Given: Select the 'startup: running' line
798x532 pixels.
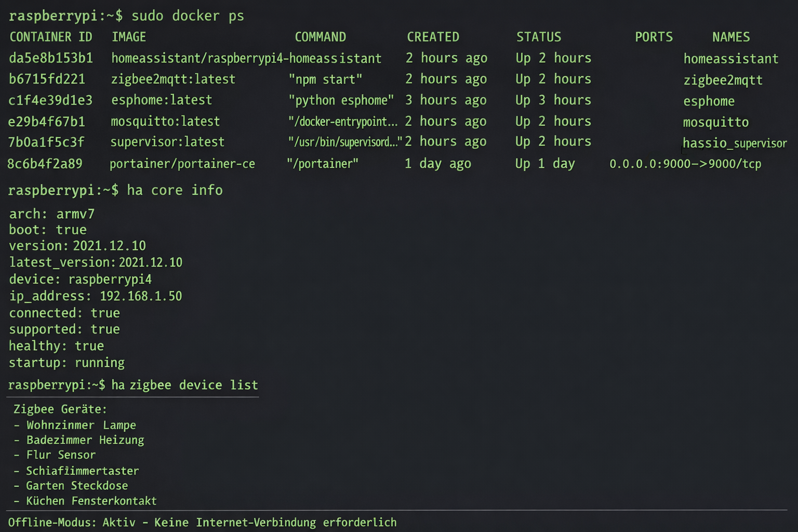Looking at the screenshot, I should tap(66, 363).
